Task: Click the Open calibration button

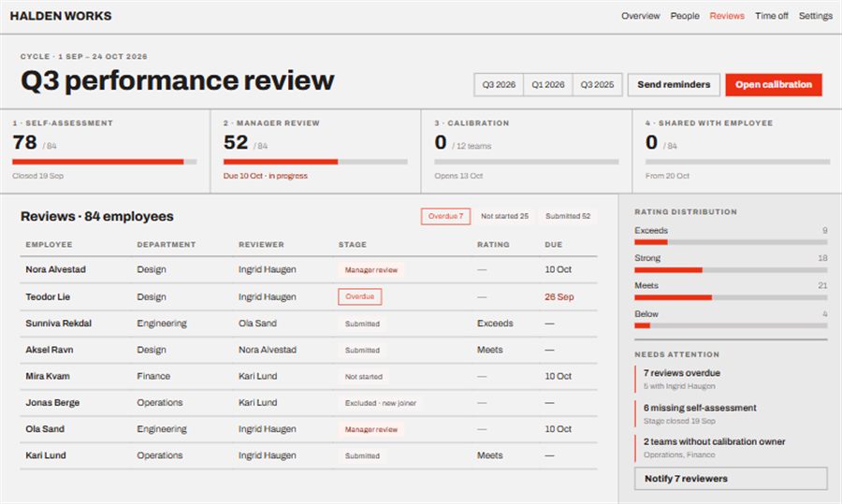Action: pos(774,85)
